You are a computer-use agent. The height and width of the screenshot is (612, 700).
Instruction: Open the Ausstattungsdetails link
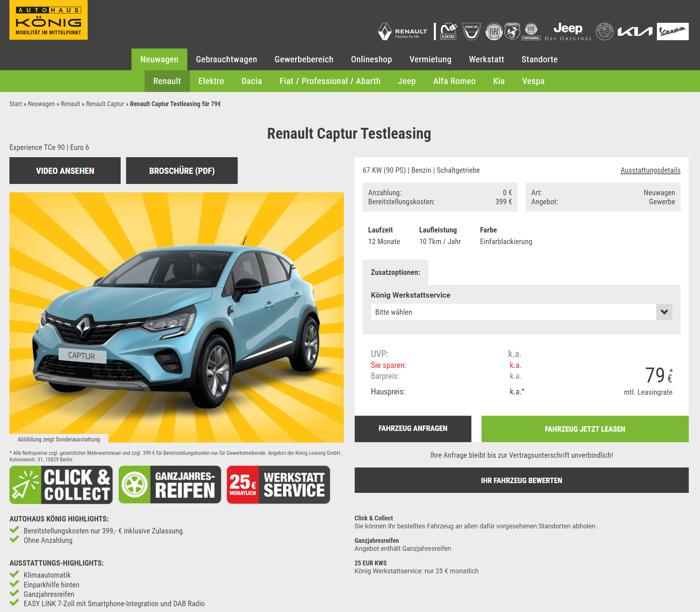pyautogui.click(x=650, y=170)
